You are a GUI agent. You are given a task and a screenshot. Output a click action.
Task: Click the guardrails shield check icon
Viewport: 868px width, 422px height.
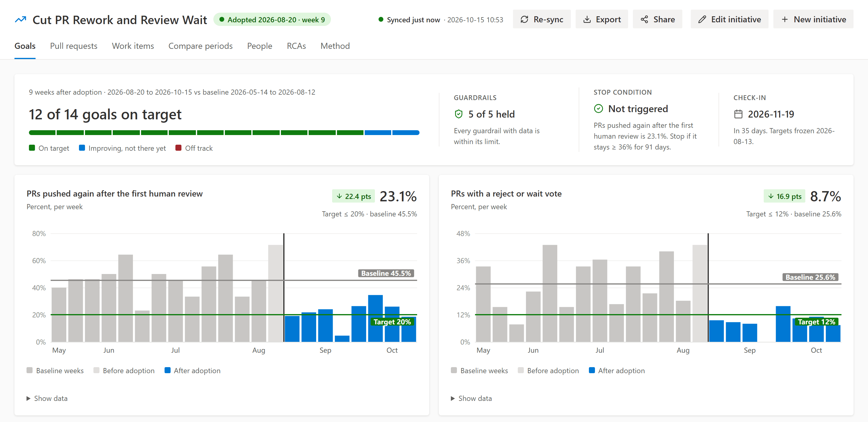coord(459,114)
